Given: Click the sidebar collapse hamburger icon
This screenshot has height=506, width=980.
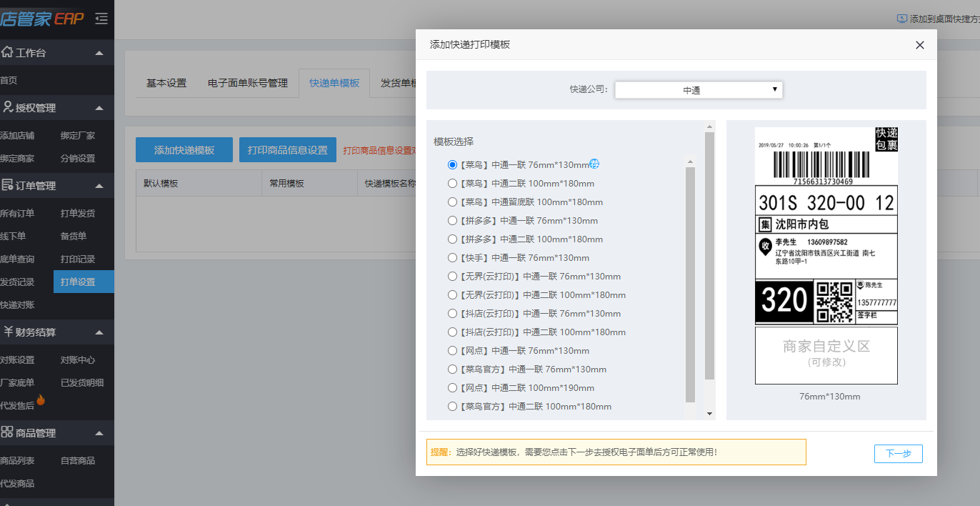Looking at the screenshot, I should 101,19.
